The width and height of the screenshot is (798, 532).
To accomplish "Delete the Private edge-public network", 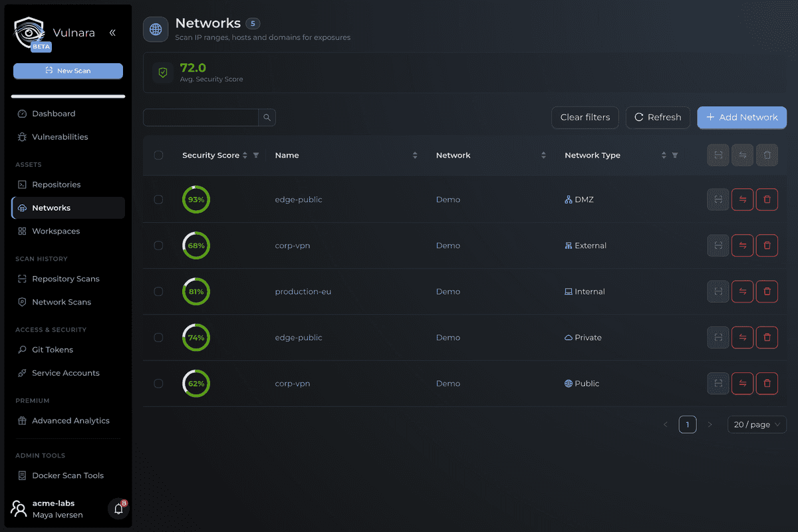I will tap(767, 337).
